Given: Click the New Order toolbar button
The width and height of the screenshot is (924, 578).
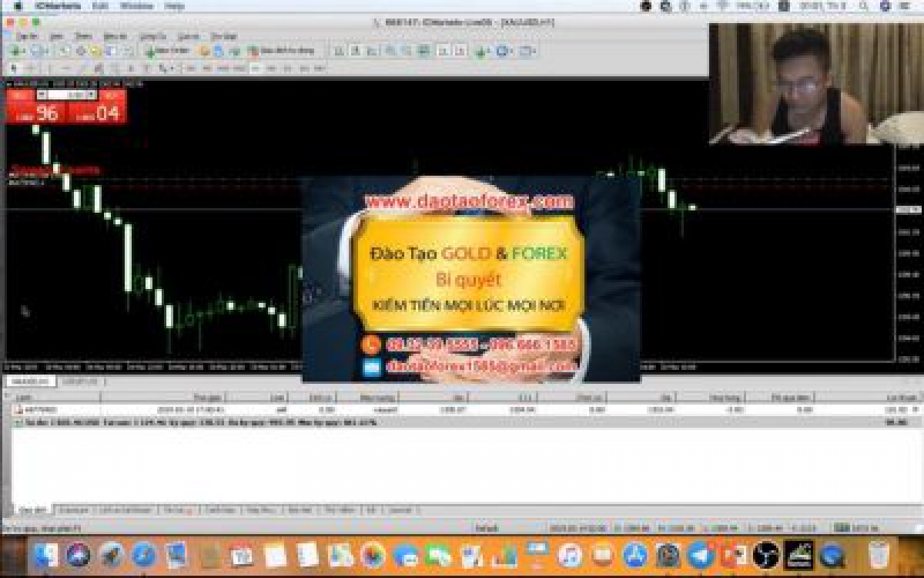Looking at the screenshot, I should click(168, 52).
